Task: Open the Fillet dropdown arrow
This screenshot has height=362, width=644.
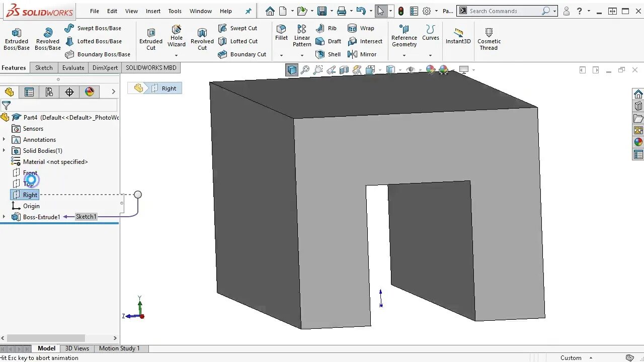Action: (x=281, y=55)
